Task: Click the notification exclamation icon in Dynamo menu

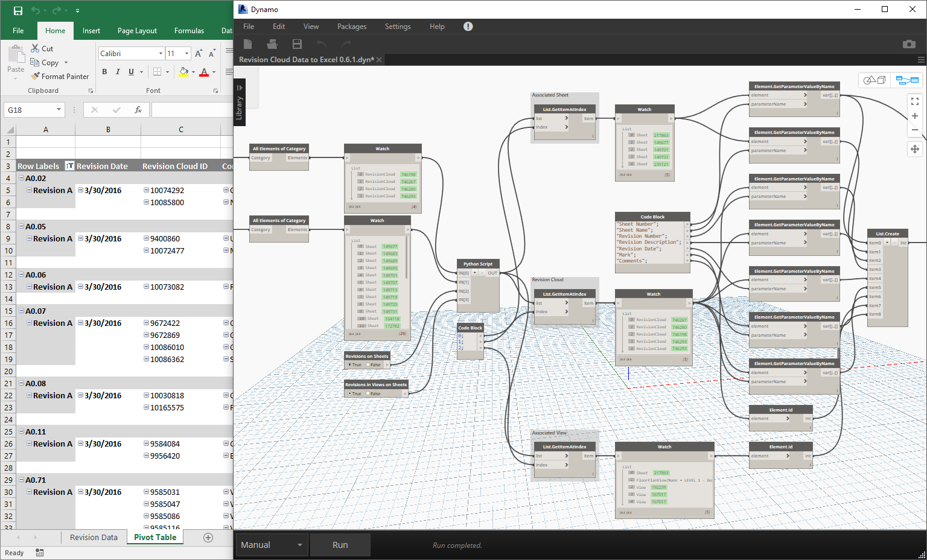Action: pos(468,27)
